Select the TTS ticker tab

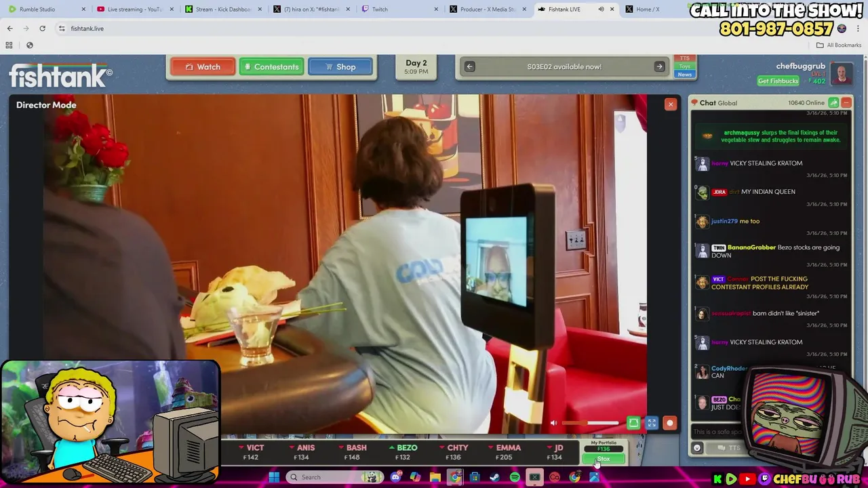coord(685,58)
